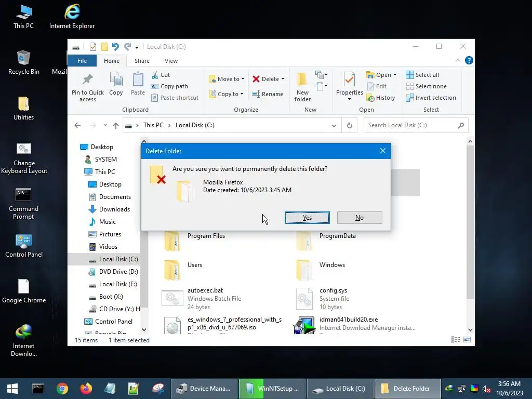Click the Properties icon in quick access toolbar
Image resolution: width=532 pixels, height=399 pixels.
tap(92, 46)
